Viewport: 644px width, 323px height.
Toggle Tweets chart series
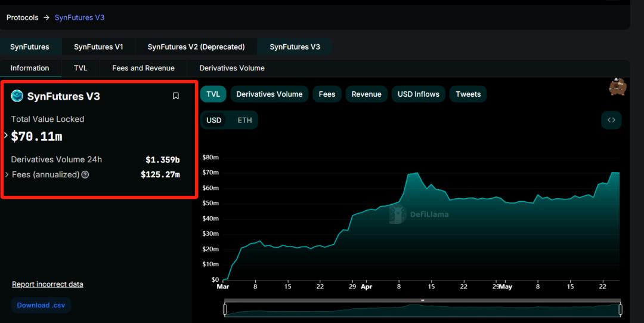tap(468, 94)
